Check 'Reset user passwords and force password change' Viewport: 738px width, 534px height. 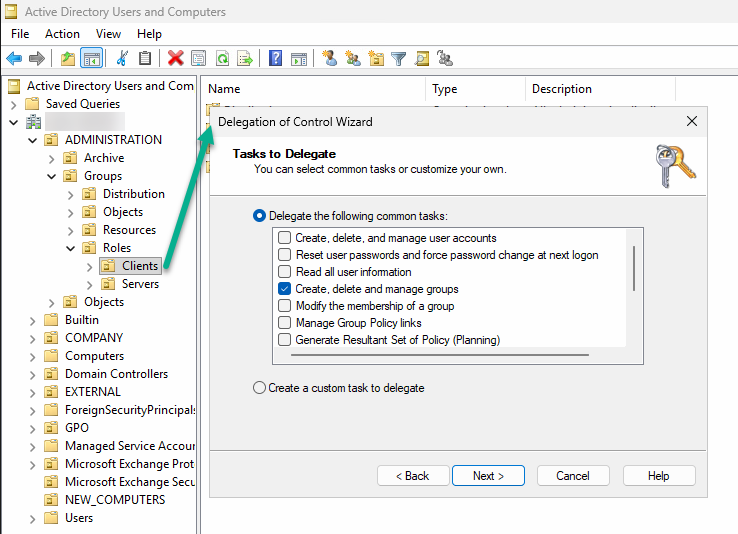(285, 255)
